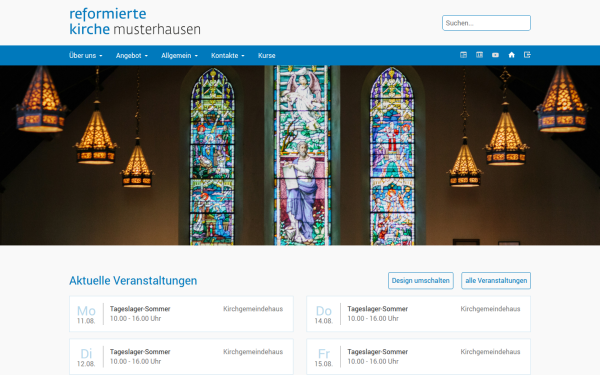Expand the Angebot dropdown menu
Screen dimensions: 600x375
tap(132, 55)
